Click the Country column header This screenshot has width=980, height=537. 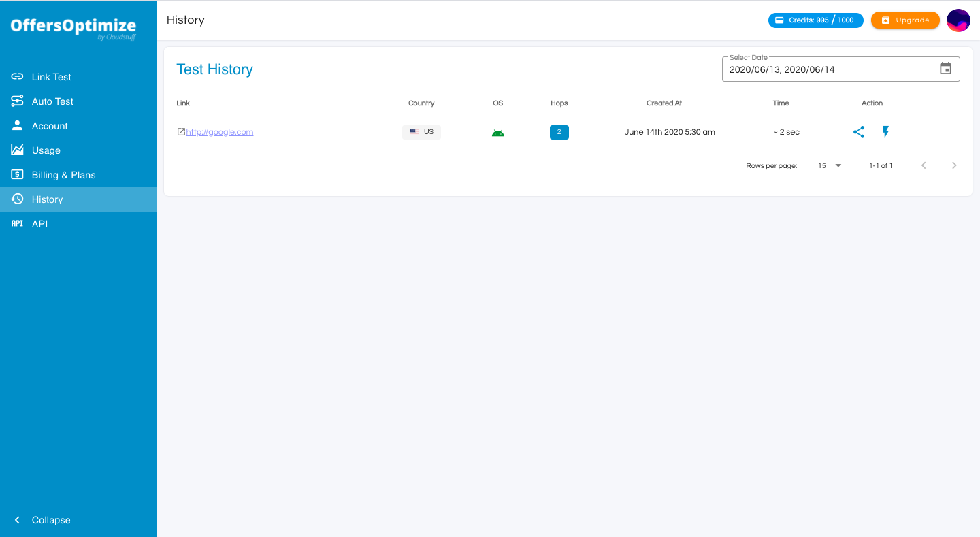coord(421,103)
